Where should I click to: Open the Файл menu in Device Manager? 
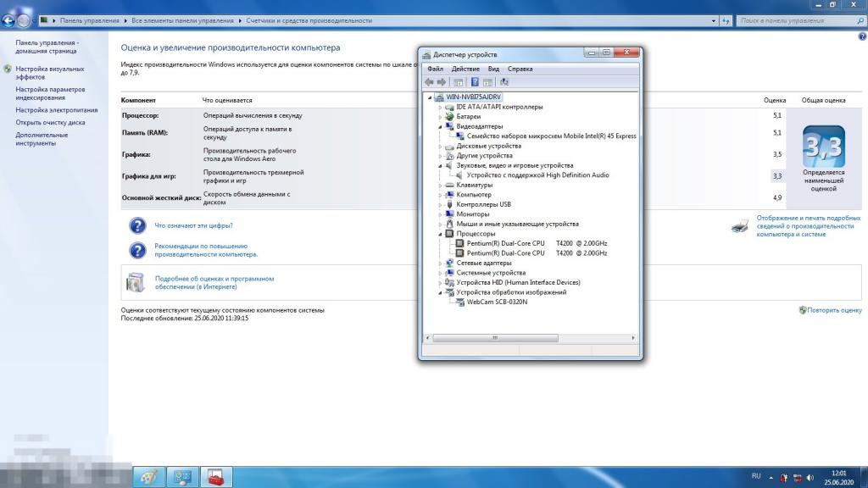[435, 69]
